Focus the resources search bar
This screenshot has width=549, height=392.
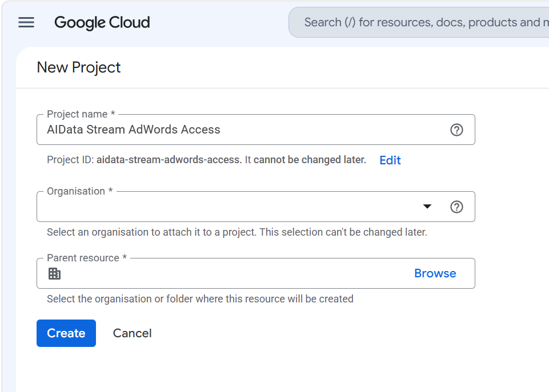[x=419, y=22]
